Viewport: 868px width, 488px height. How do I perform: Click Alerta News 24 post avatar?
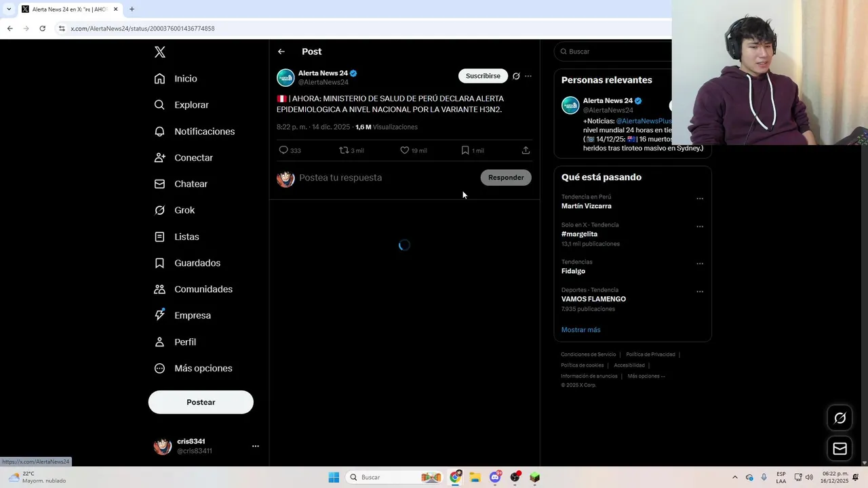pos(285,77)
